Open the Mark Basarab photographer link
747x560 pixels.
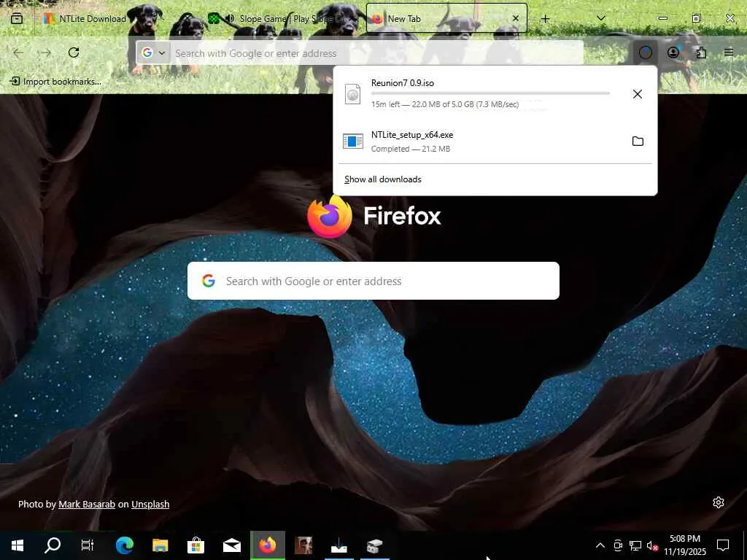pos(87,504)
